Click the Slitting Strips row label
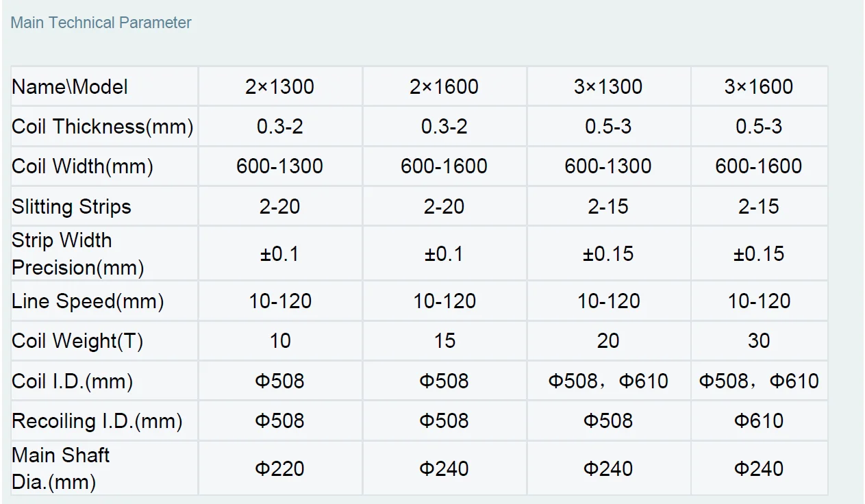The image size is (865, 504). pyautogui.click(x=71, y=207)
